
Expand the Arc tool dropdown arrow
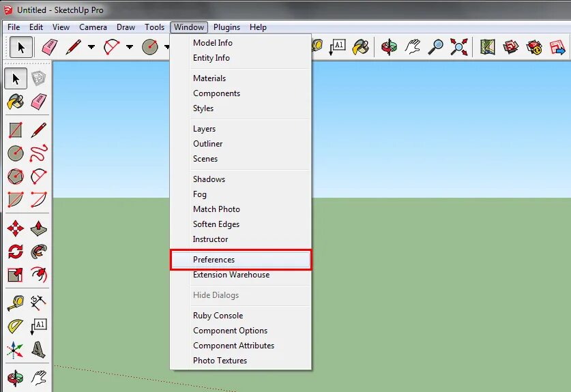tap(130, 47)
